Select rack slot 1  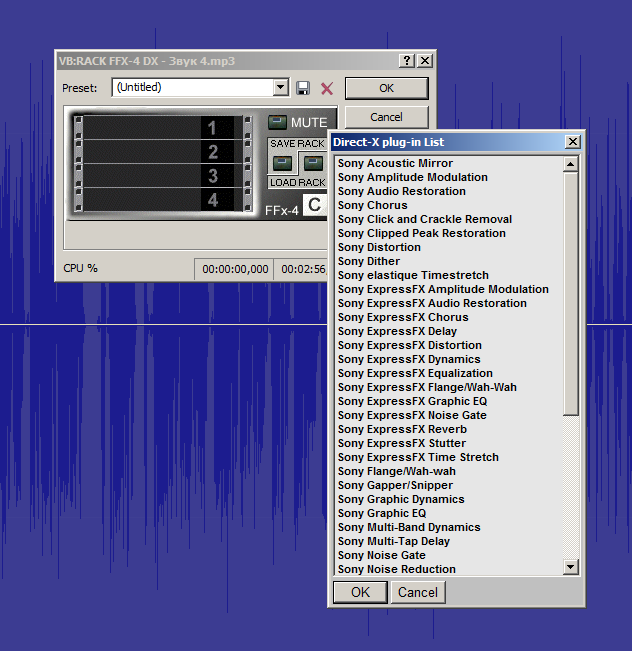pyautogui.click(x=162, y=127)
